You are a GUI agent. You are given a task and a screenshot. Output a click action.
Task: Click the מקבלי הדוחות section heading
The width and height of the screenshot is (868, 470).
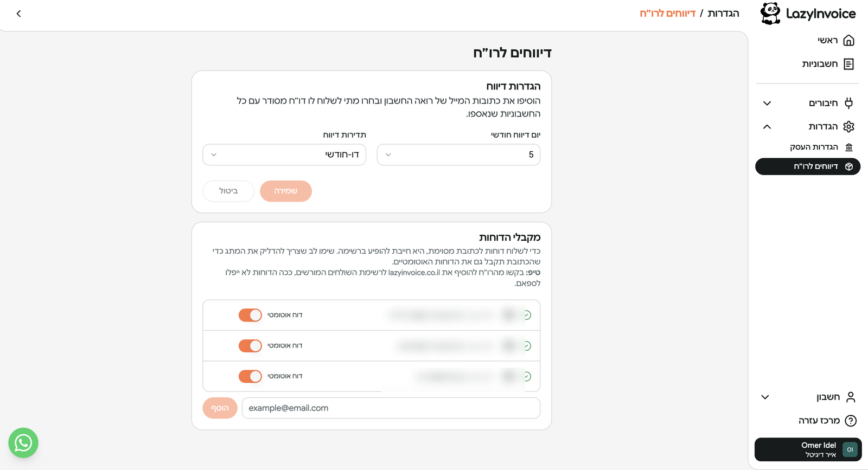[509, 237]
